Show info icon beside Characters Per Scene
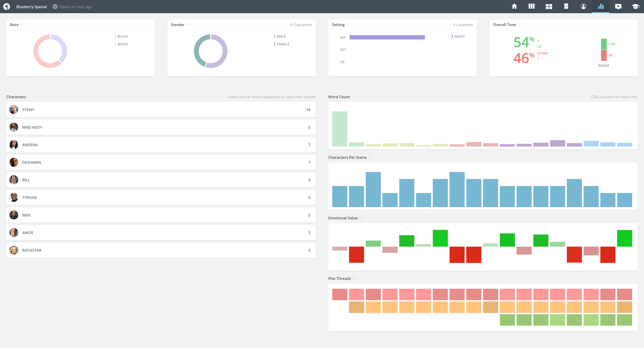This screenshot has width=644, height=348. [x=370, y=157]
